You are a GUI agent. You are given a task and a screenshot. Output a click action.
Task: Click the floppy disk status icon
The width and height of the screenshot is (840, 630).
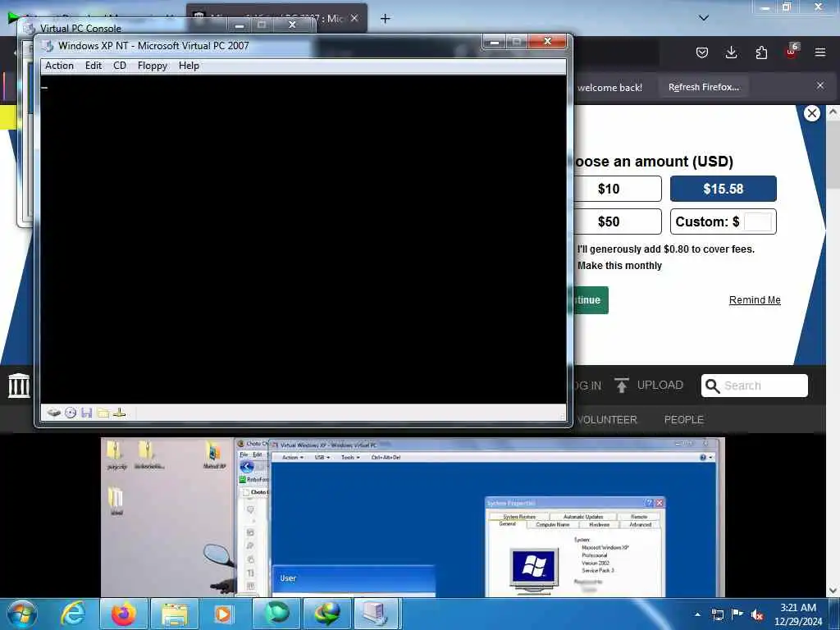87,413
